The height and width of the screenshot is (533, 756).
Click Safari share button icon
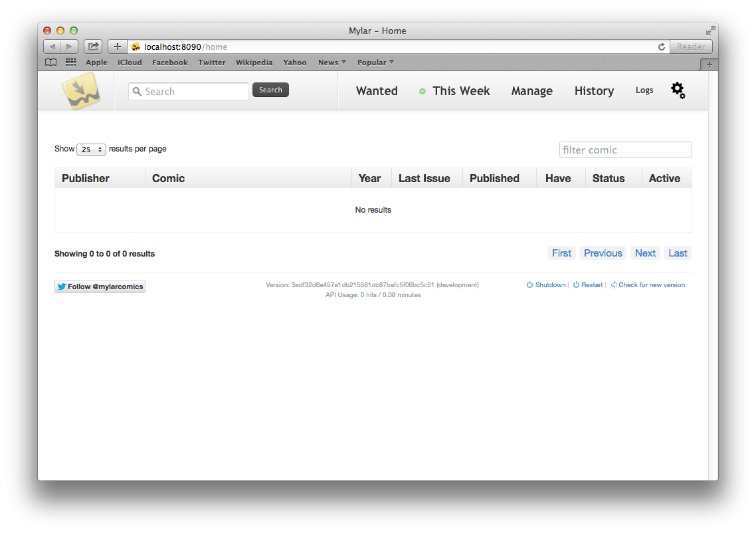click(93, 47)
